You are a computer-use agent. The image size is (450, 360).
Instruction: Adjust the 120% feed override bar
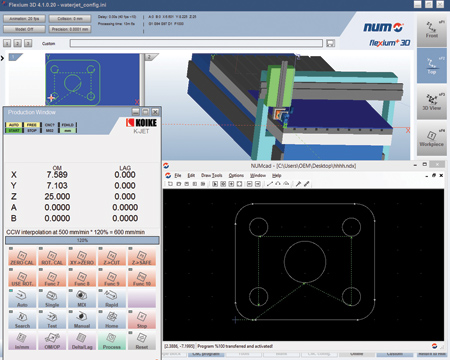click(x=82, y=240)
